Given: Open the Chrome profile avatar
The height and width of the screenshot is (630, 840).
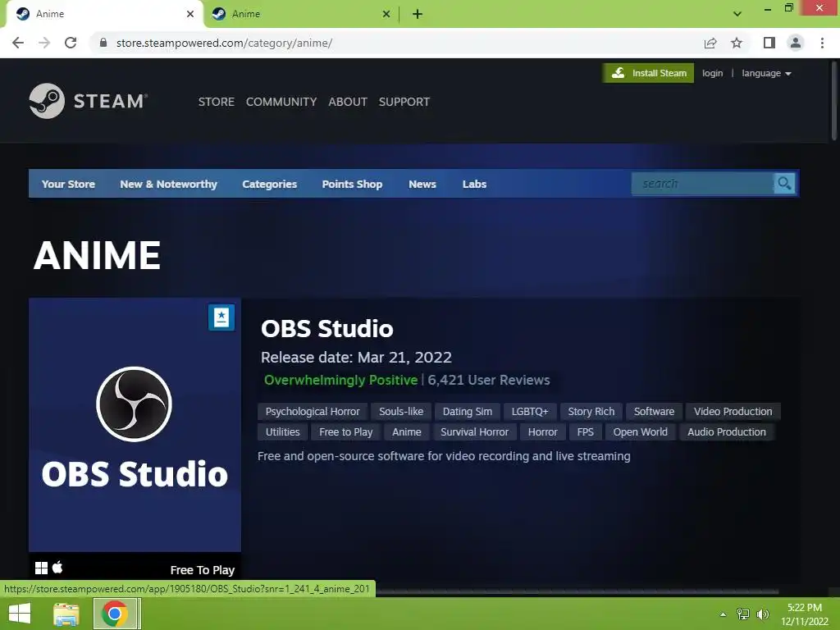Looking at the screenshot, I should [796, 43].
